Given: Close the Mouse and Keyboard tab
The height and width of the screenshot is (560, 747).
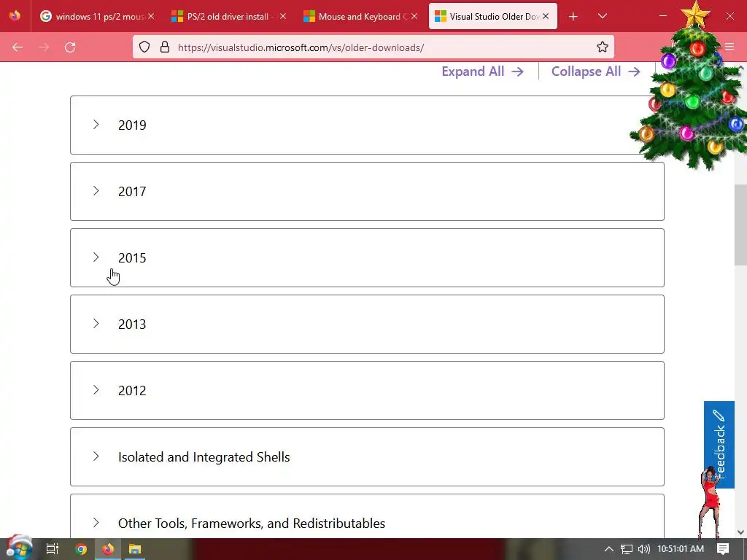Looking at the screenshot, I should point(414,16).
